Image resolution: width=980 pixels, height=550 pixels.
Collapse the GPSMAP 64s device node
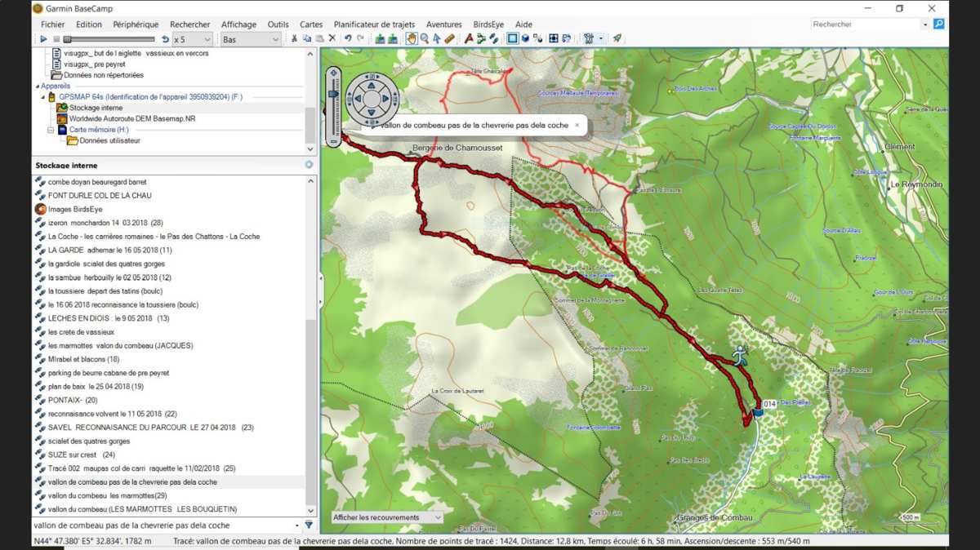pos(45,96)
